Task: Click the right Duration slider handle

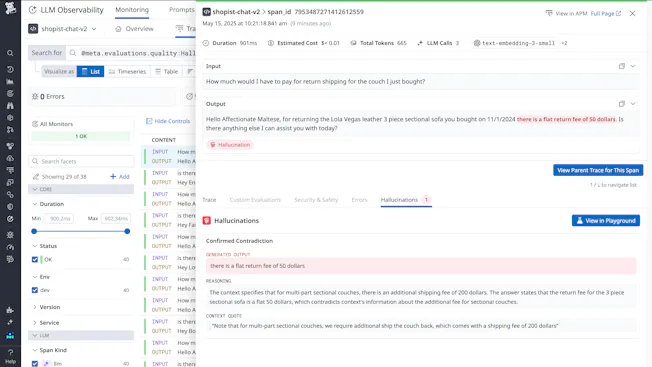Action: pos(127,231)
